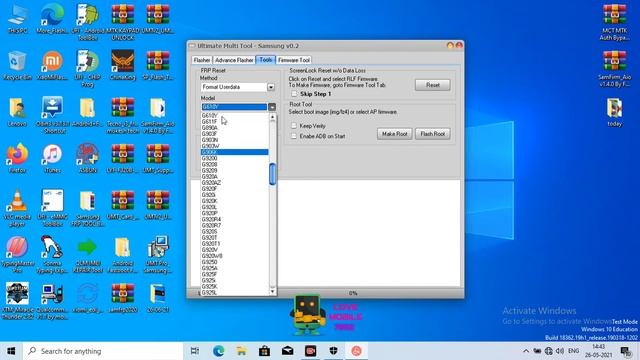Image resolution: width=640 pixels, height=360 pixels.
Task: Collapse the Model dropdown using its arrow
Action: 272,107
